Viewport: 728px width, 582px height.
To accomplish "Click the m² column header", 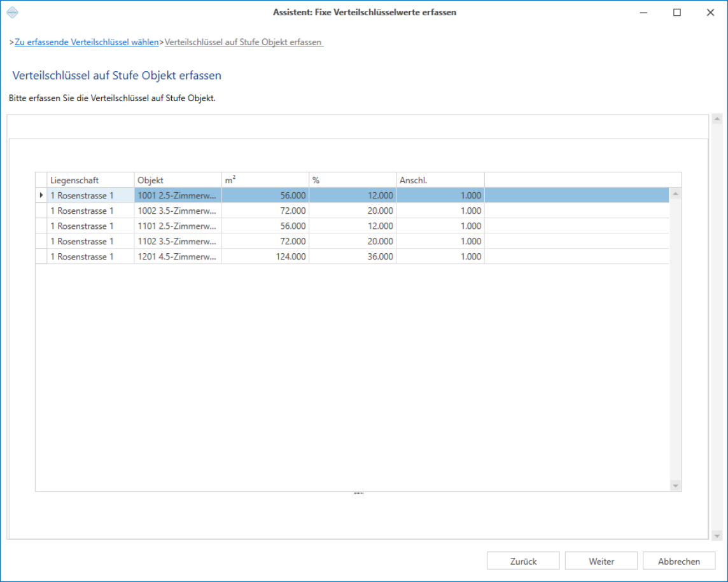I will (x=265, y=180).
